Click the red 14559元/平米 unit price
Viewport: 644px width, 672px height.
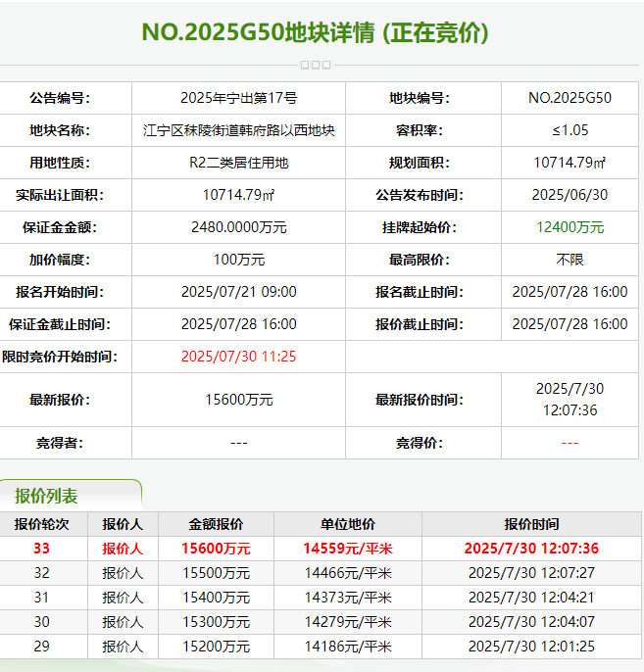point(347,549)
